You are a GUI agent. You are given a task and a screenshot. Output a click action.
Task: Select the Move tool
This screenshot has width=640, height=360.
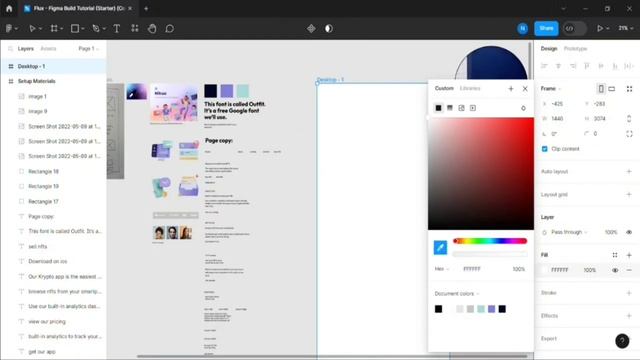pyautogui.click(x=32, y=29)
